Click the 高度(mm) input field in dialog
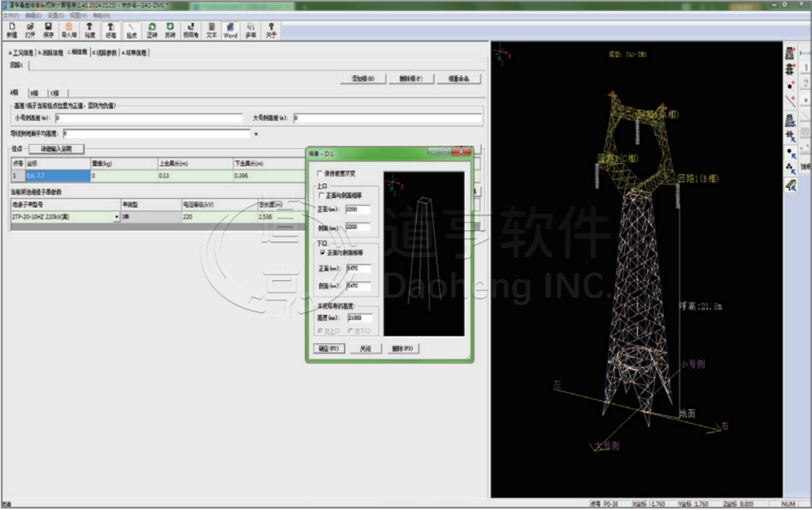This screenshot has width=812, height=510. pyautogui.click(x=359, y=318)
